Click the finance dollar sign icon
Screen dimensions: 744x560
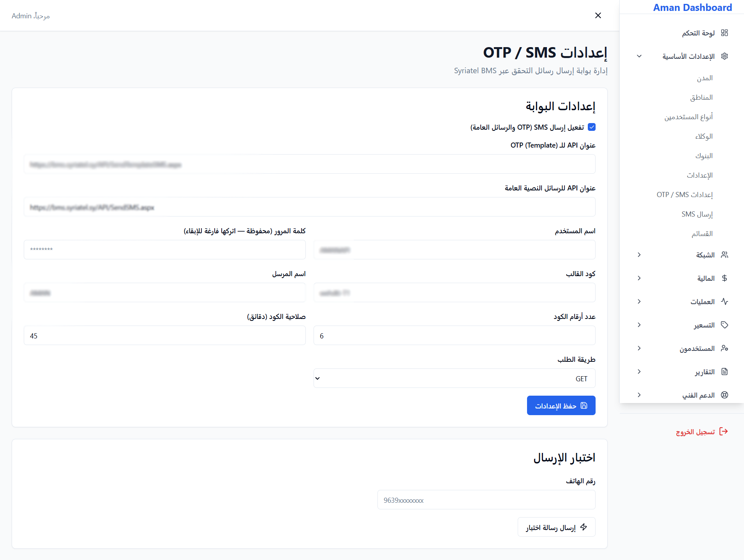725,278
